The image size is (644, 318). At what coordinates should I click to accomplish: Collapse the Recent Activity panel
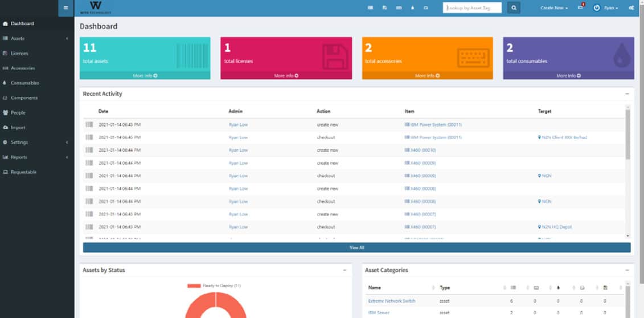[x=627, y=93]
